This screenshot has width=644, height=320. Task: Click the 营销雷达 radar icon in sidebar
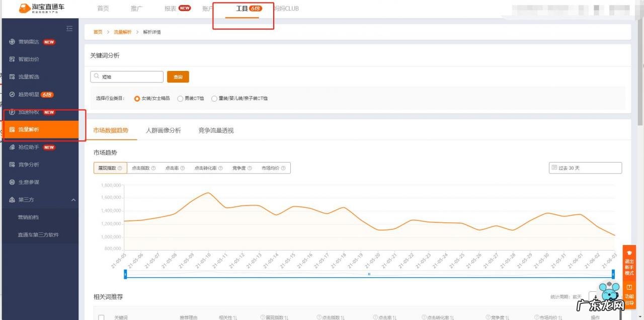point(12,42)
